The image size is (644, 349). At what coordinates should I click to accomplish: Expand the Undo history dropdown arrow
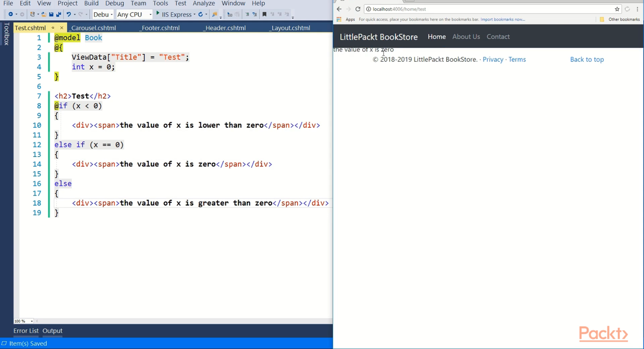pyautogui.click(x=75, y=14)
